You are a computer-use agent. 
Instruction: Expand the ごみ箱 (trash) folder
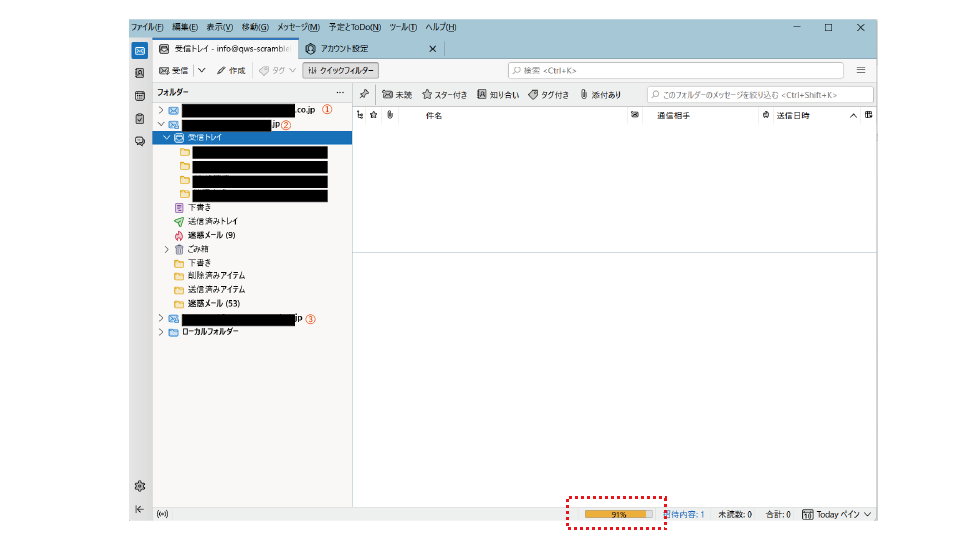coord(167,249)
